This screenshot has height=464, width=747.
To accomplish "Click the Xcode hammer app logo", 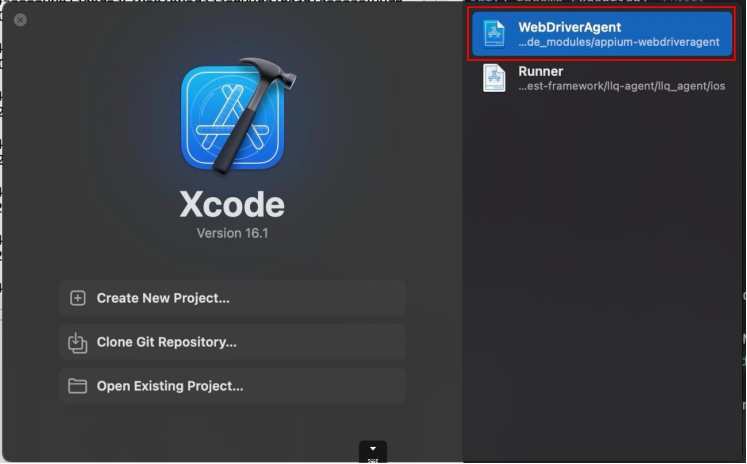I will [232, 118].
